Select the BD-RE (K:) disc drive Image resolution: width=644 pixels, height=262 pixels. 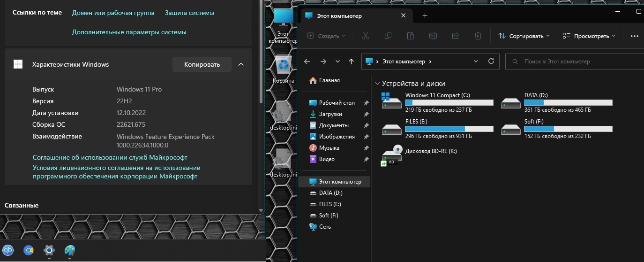[419, 155]
